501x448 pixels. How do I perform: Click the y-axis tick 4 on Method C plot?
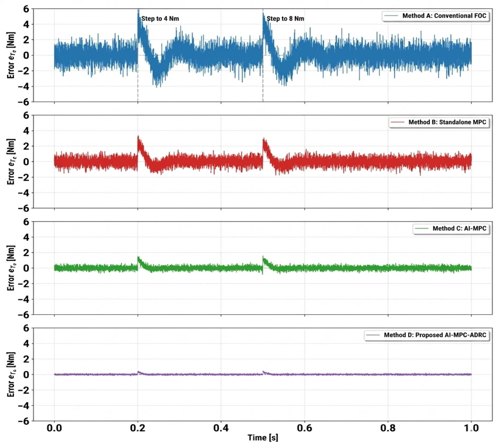[26, 237]
